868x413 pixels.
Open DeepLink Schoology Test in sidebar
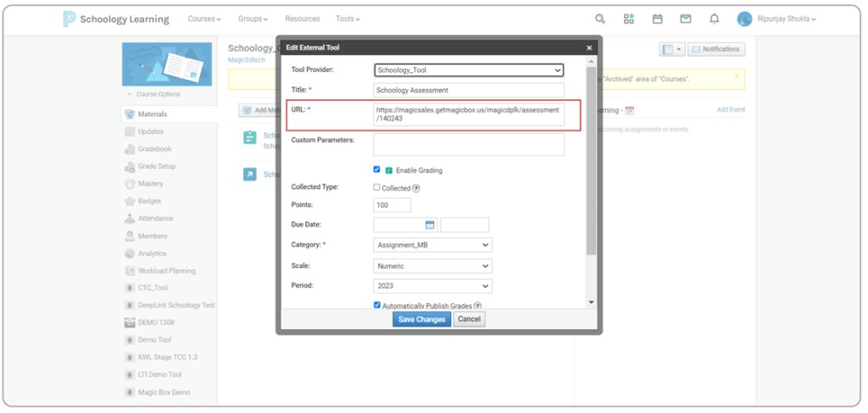point(176,305)
